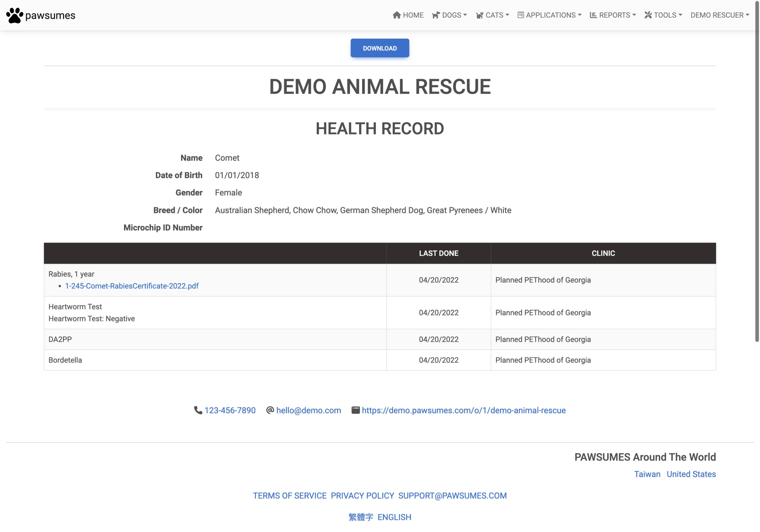
Task: Open the United States region link
Action: point(691,474)
